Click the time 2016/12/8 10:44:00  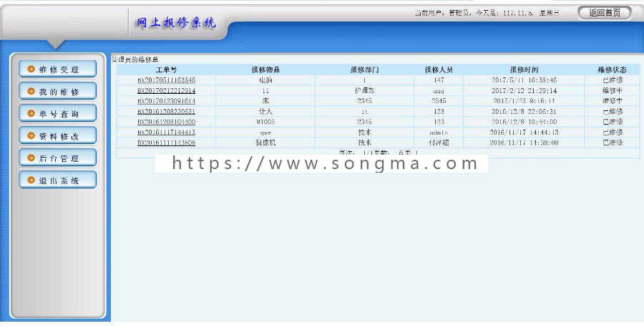[524, 122]
